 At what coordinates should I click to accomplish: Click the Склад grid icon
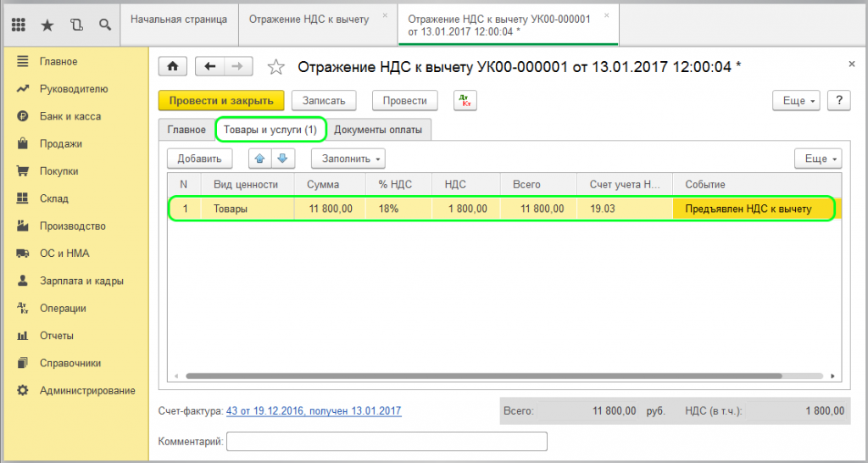(x=23, y=198)
